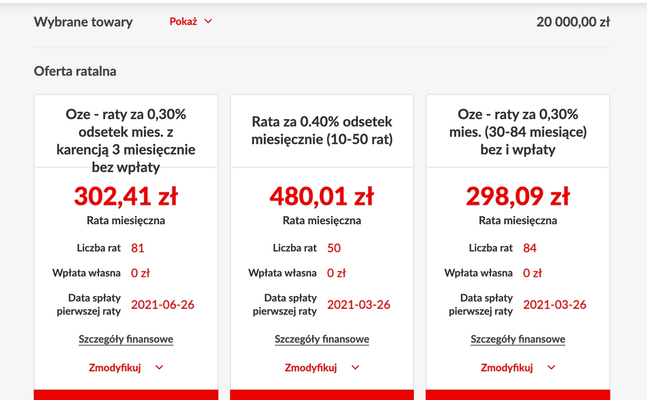Click Wpłata własna value 0 zł in the 480,01 zł card
The height and width of the screenshot is (400, 647).
click(x=336, y=273)
